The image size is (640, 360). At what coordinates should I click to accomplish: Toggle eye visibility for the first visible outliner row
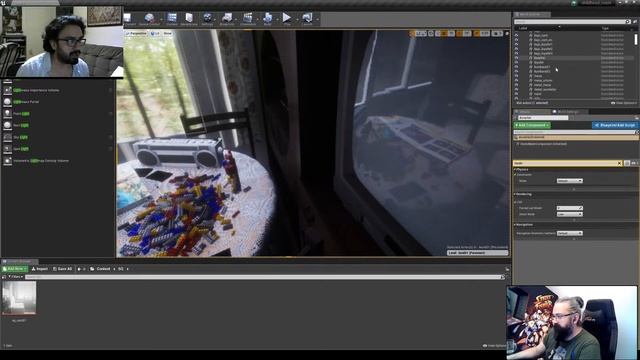pyautogui.click(x=517, y=36)
